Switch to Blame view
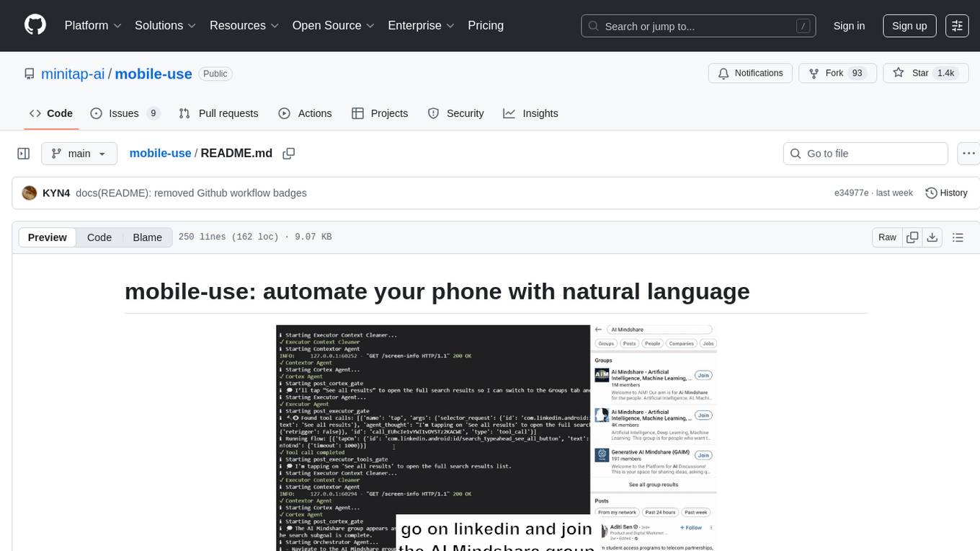This screenshot has width=980, height=551. (x=147, y=237)
